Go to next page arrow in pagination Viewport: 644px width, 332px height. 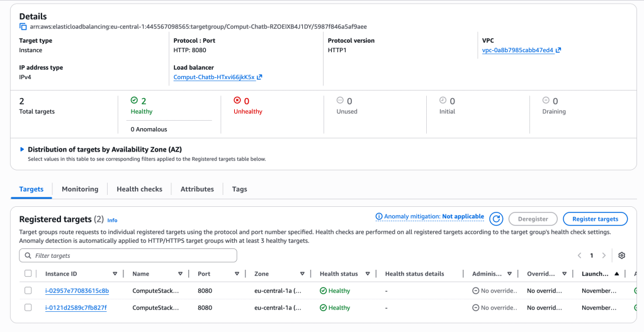pos(604,256)
